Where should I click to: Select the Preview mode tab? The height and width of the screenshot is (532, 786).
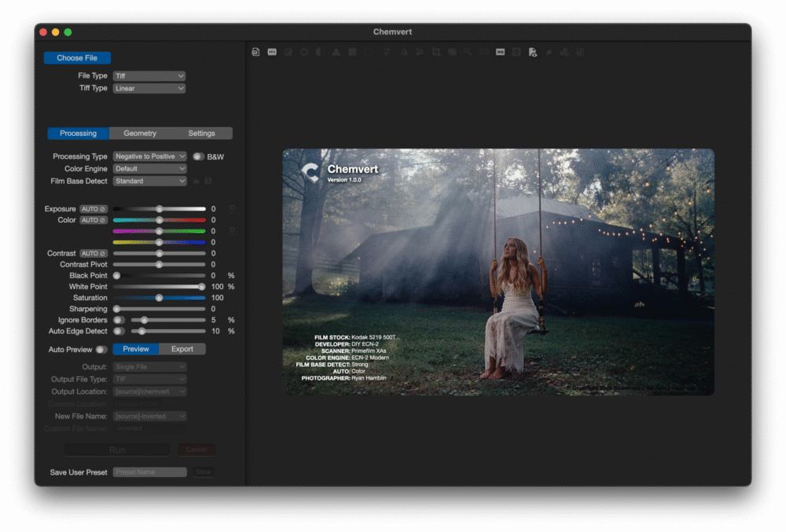click(136, 349)
